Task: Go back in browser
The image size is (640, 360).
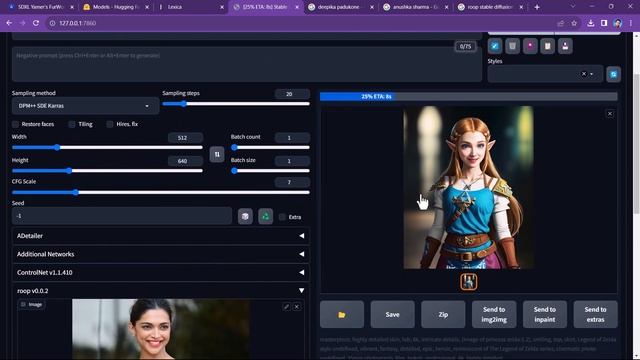Action: click(x=9, y=23)
